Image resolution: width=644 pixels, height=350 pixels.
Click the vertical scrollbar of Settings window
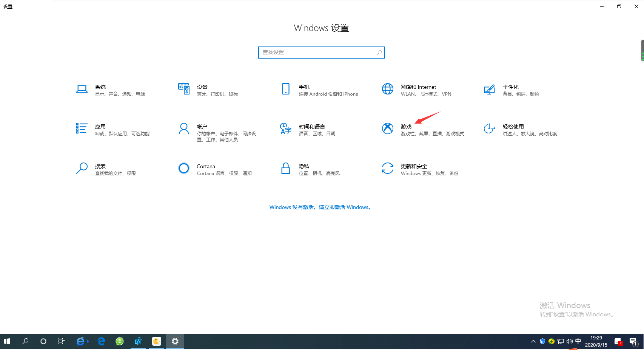tap(642, 50)
